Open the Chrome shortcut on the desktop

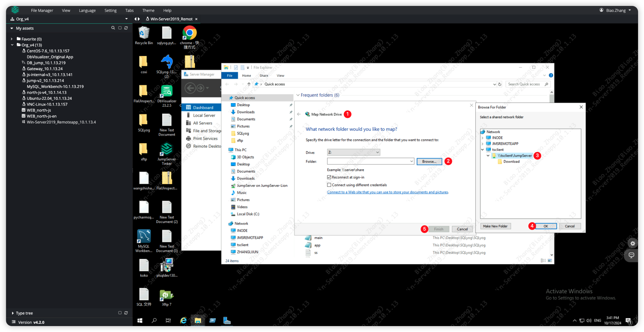pyautogui.click(x=189, y=37)
